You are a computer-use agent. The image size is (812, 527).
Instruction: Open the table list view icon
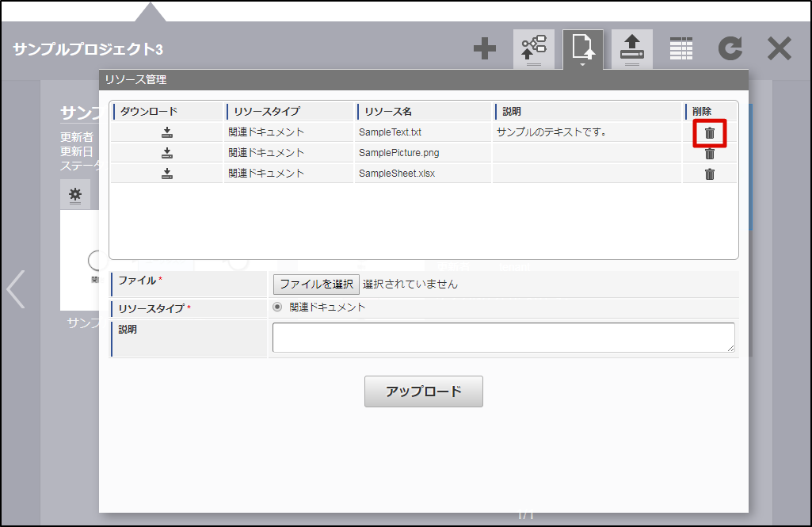click(x=681, y=48)
